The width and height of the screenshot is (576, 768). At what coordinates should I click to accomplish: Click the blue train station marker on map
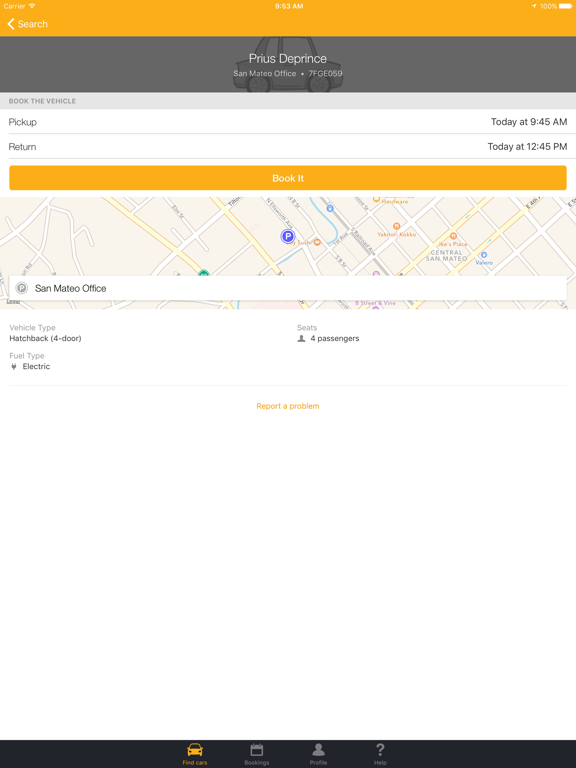click(330, 209)
